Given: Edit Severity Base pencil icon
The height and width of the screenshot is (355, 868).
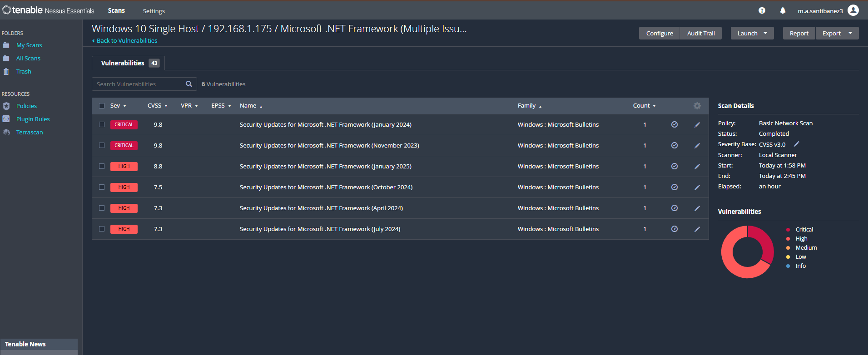Looking at the screenshot, I should 796,144.
